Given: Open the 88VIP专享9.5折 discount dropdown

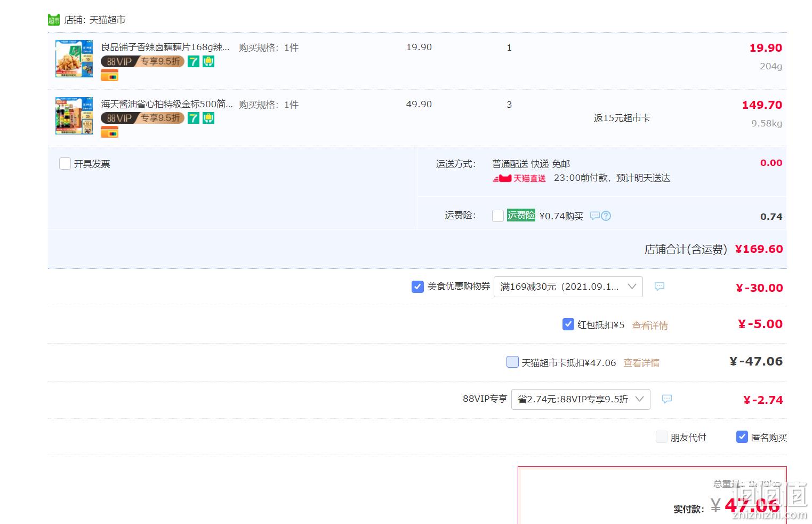Looking at the screenshot, I should 581,399.
